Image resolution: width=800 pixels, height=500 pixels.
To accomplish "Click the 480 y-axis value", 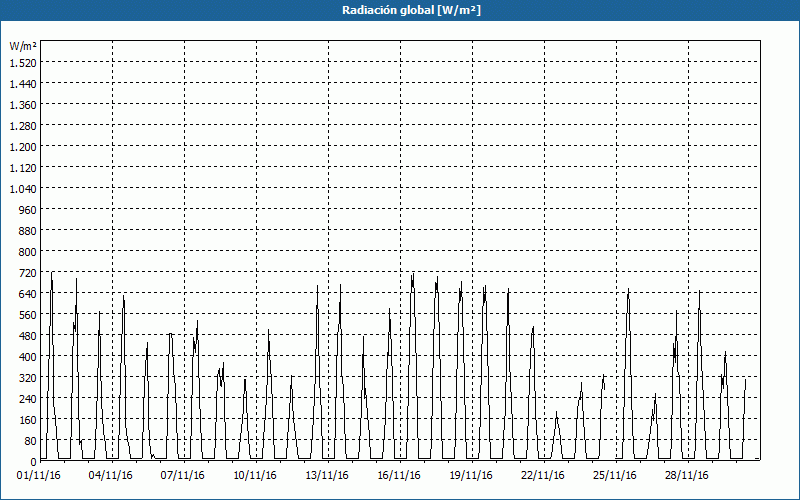I will pyautogui.click(x=27, y=336).
